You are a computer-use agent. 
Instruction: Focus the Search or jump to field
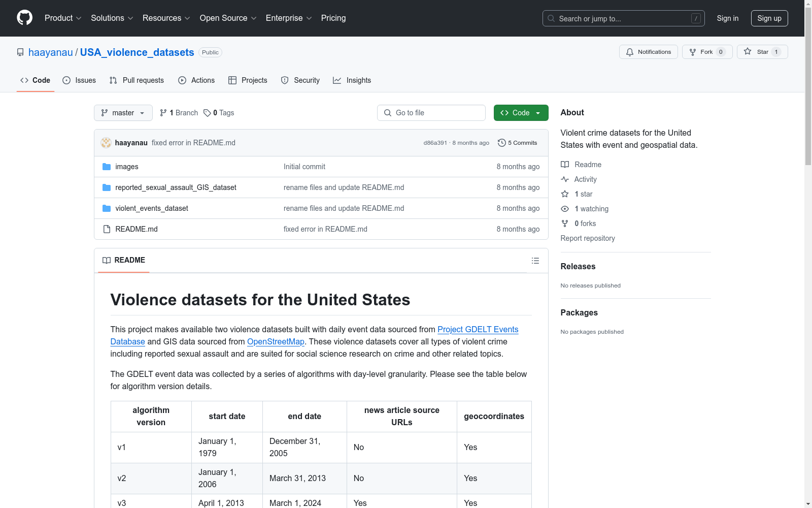(623, 18)
